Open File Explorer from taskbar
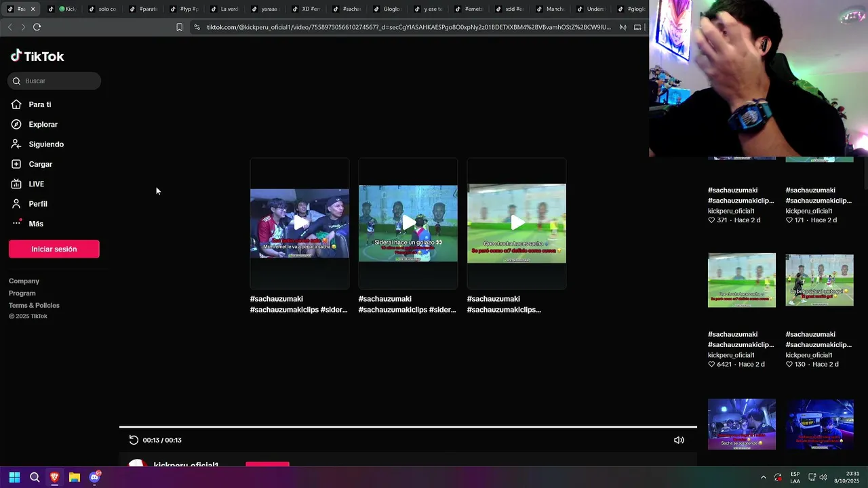 pos(75,477)
